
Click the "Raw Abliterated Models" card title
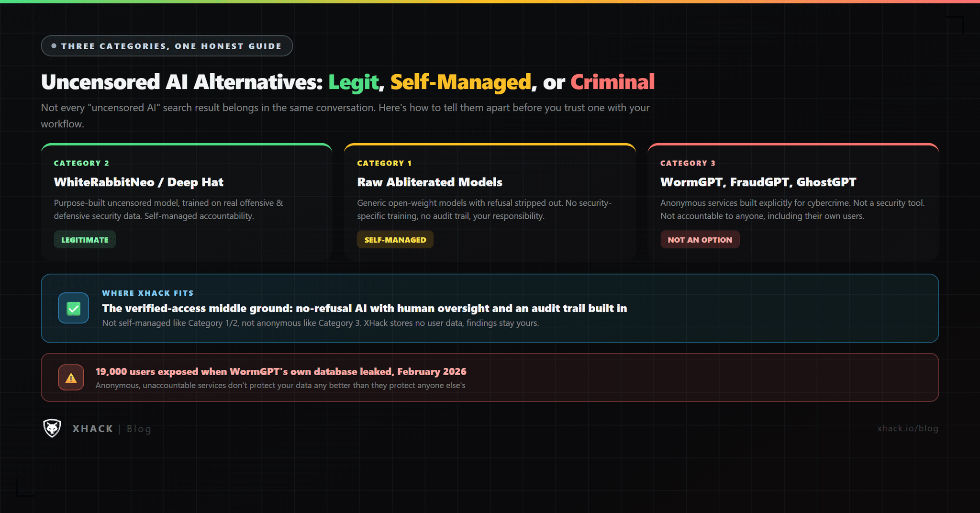click(430, 182)
